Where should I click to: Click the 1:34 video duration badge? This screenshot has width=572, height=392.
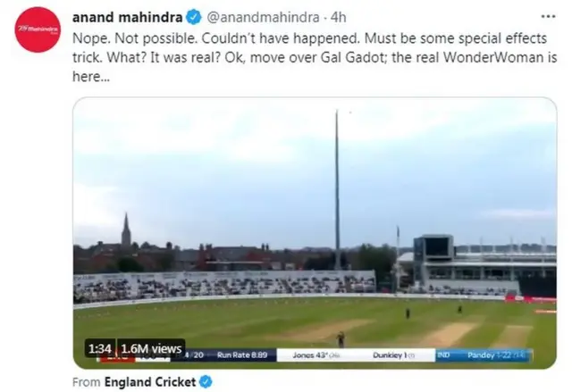point(98,348)
